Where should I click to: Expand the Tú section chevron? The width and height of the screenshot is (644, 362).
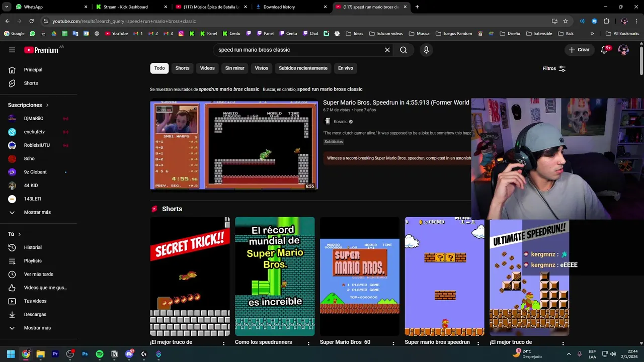[20, 234]
